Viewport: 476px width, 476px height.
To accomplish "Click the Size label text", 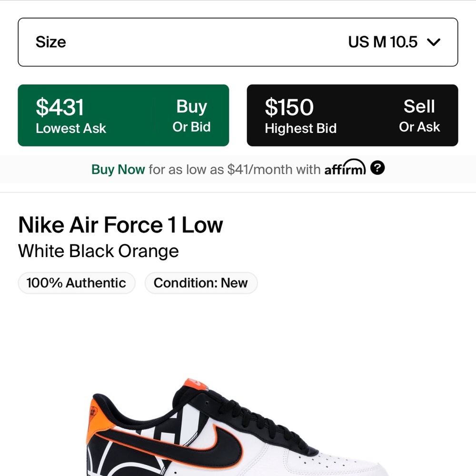I will click(x=51, y=42).
